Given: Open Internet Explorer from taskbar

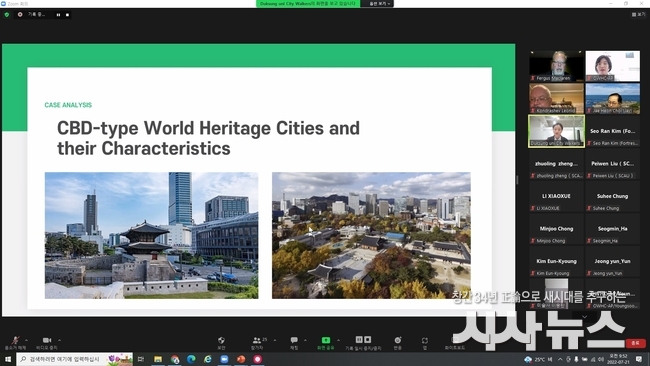Looking at the screenshot, I should click(208, 359).
